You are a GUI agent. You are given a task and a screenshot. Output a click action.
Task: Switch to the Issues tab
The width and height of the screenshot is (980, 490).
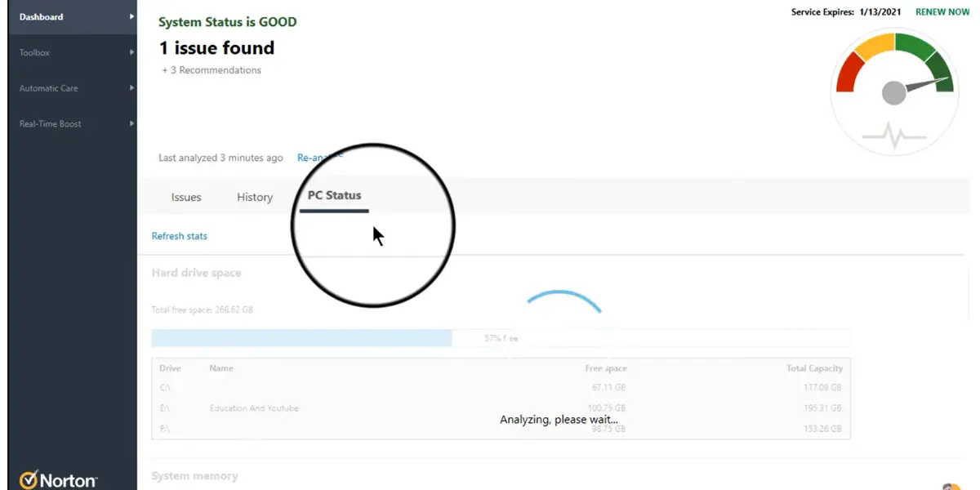tap(186, 197)
